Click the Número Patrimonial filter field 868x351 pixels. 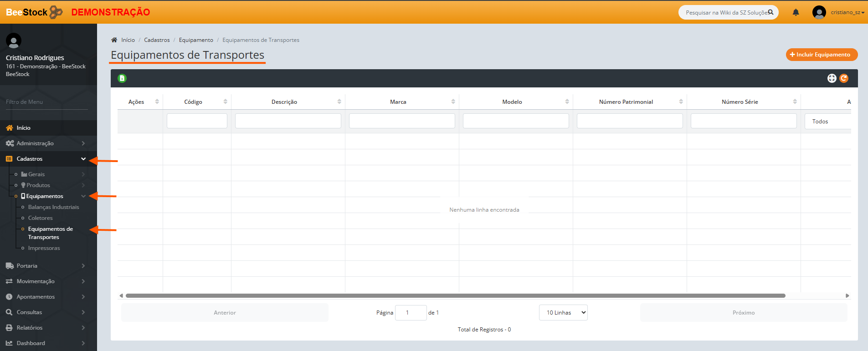tap(629, 121)
